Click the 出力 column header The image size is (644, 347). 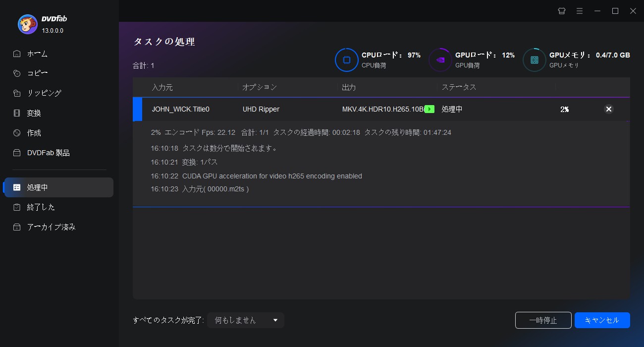(349, 87)
